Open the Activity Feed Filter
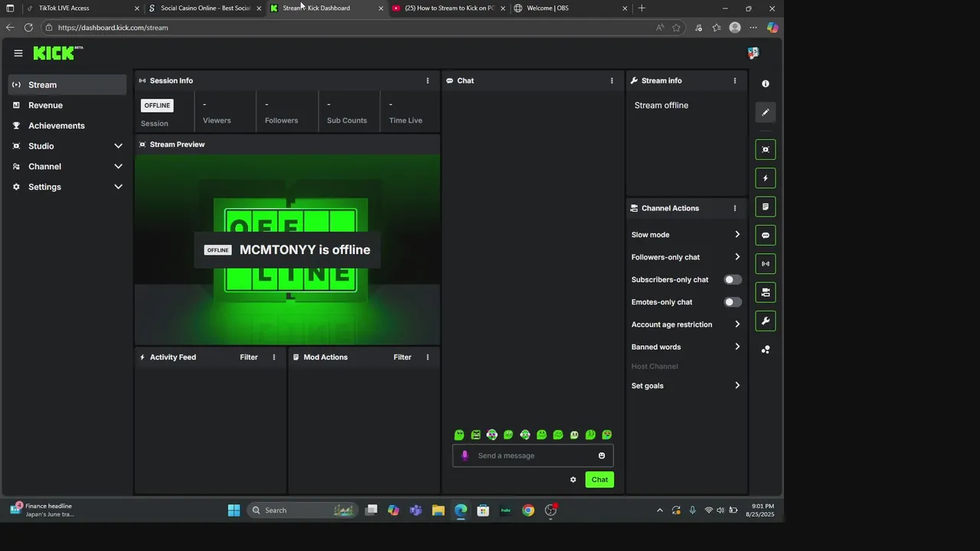Image resolution: width=980 pixels, height=551 pixels. coord(249,357)
